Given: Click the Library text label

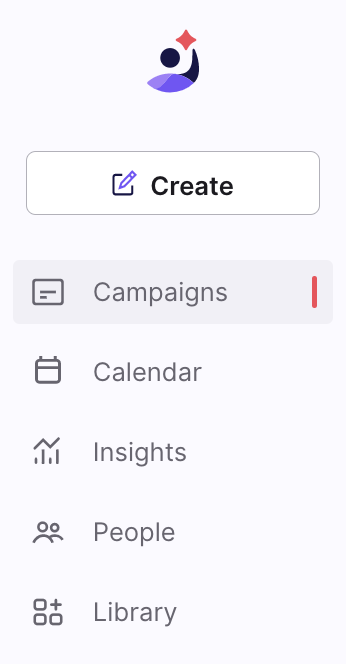Looking at the screenshot, I should (135, 613).
